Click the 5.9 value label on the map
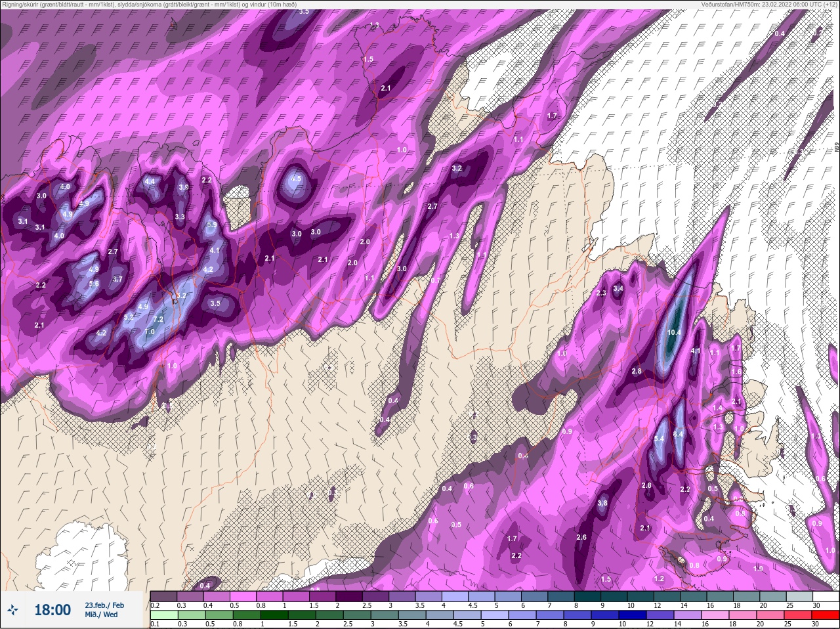The width and height of the screenshot is (840, 629). [212, 225]
